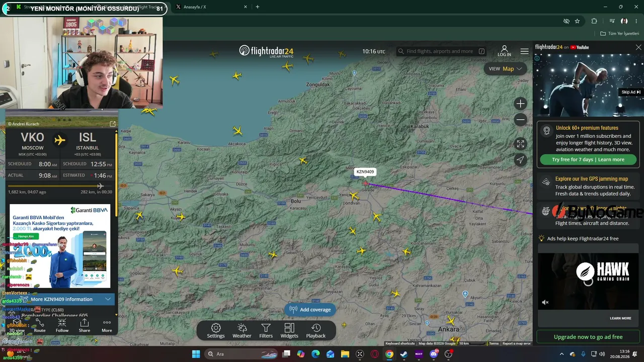Click the Add coverage button
This screenshot has height=362, width=644.
click(310, 310)
